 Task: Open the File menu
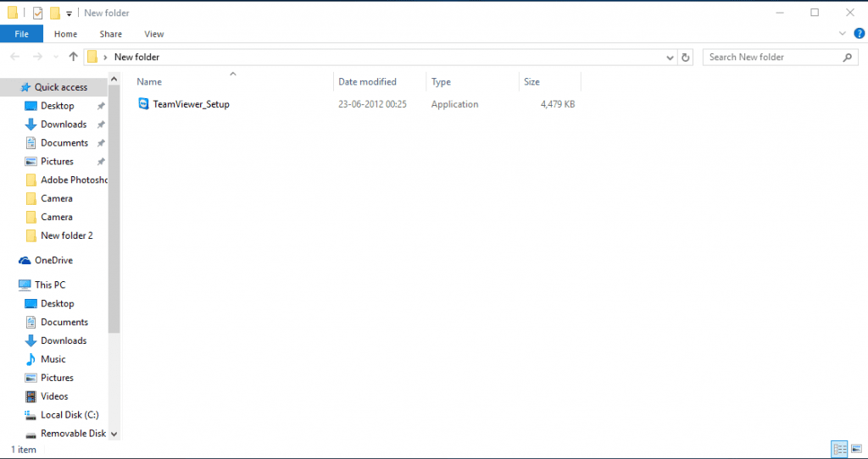(x=21, y=34)
